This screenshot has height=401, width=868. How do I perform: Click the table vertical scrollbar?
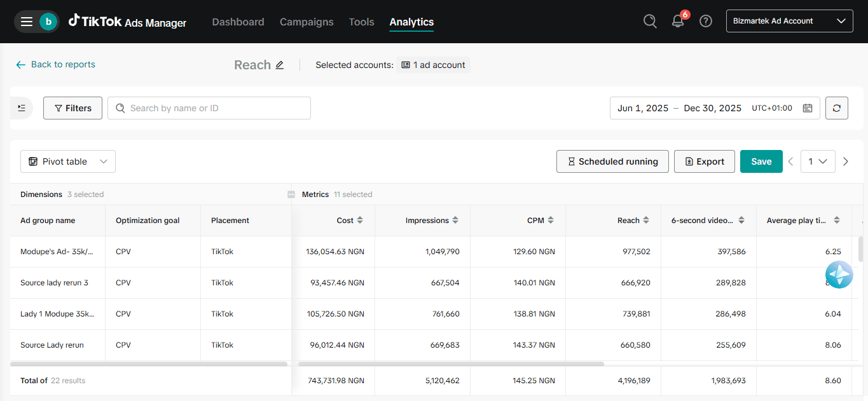click(861, 248)
